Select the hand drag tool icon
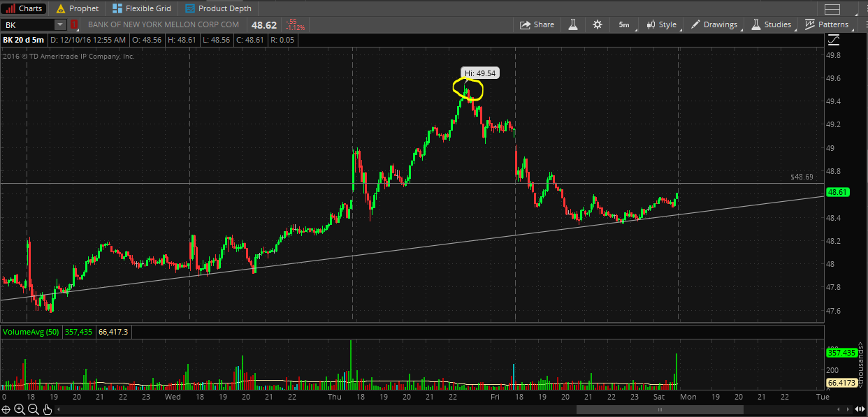 click(48, 409)
